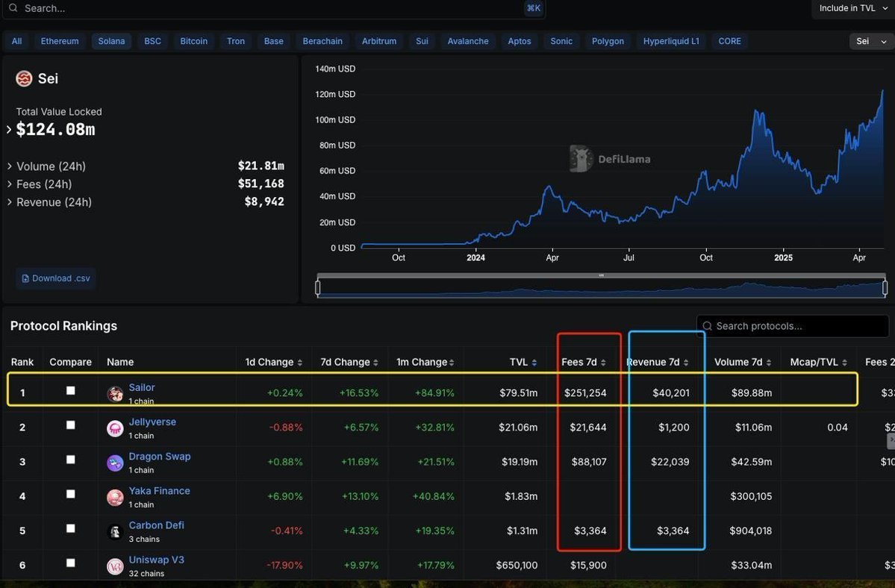Image resolution: width=895 pixels, height=588 pixels.
Task: Click the Sailor protocol logo icon
Action: (115, 393)
